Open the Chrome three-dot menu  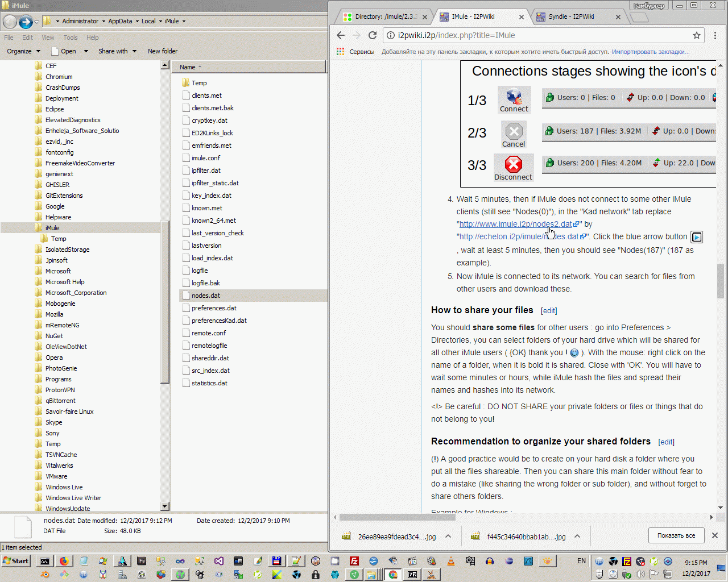pyautogui.click(x=715, y=35)
